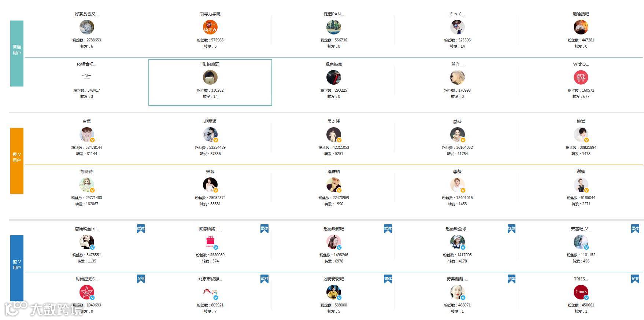Click the 时尚星秀S... star logo avatar
This screenshot has height=320, width=644.
click(x=86, y=292)
